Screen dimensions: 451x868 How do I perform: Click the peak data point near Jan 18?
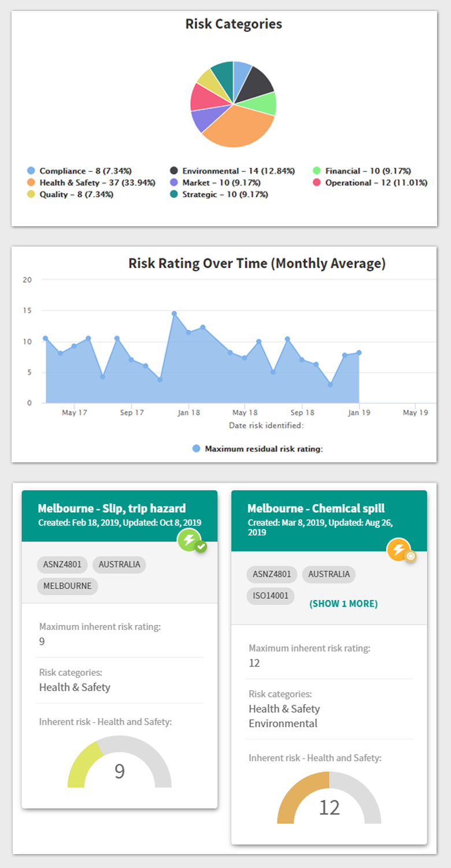(174, 314)
